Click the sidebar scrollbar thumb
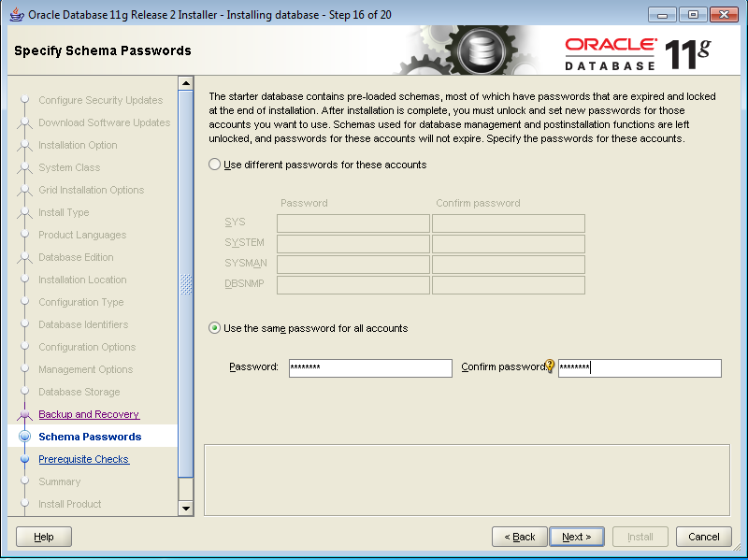748x560 pixels. 185,284
